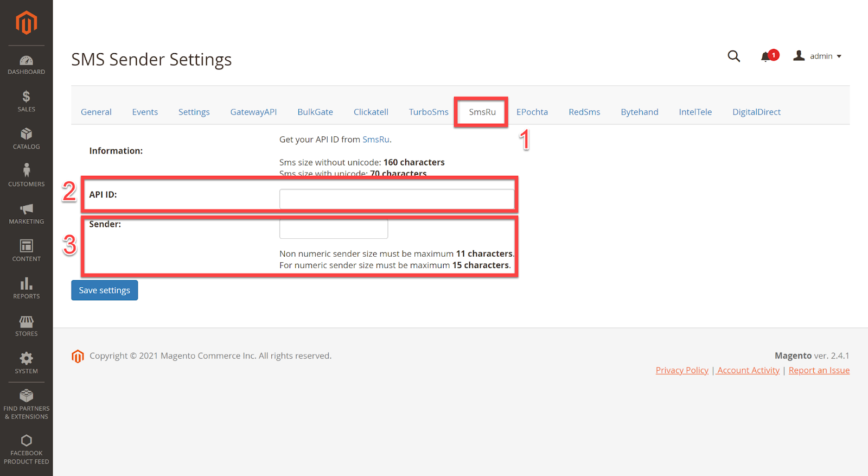Viewport: 868px width, 476px height.
Task: Open the Account Activity link
Action: tap(748, 370)
